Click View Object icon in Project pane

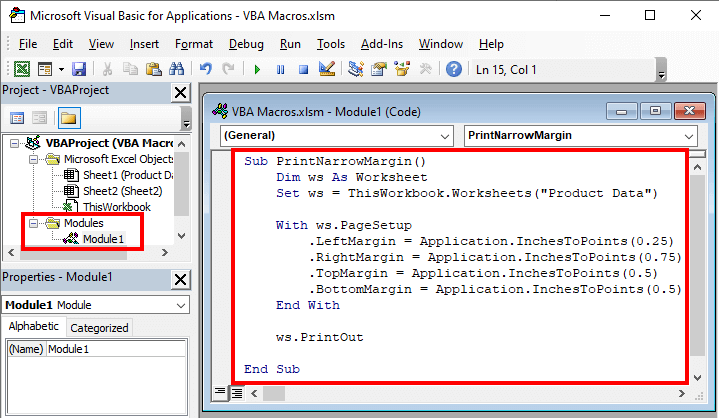coord(39,118)
